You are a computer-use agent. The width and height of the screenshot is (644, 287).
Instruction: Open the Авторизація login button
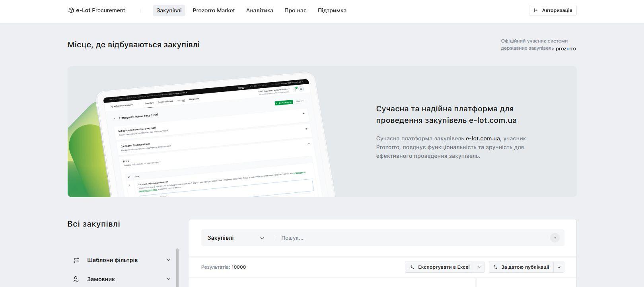coord(553,10)
